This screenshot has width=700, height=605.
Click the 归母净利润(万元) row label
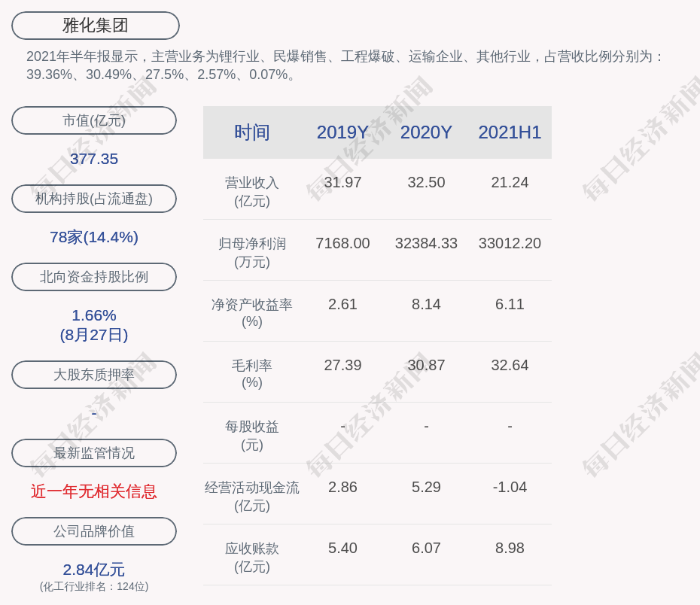[251, 252]
